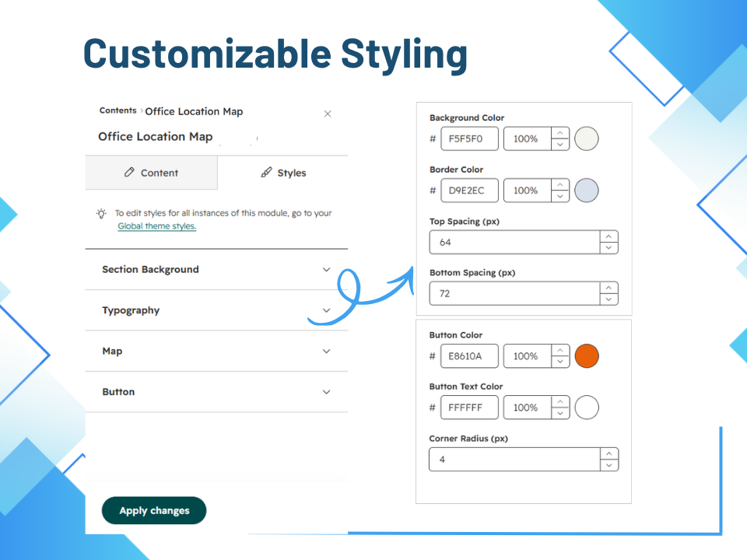The width and height of the screenshot is (747, 560).
Task: Edit the Button Color opacity field
Action: coord(528,355)
